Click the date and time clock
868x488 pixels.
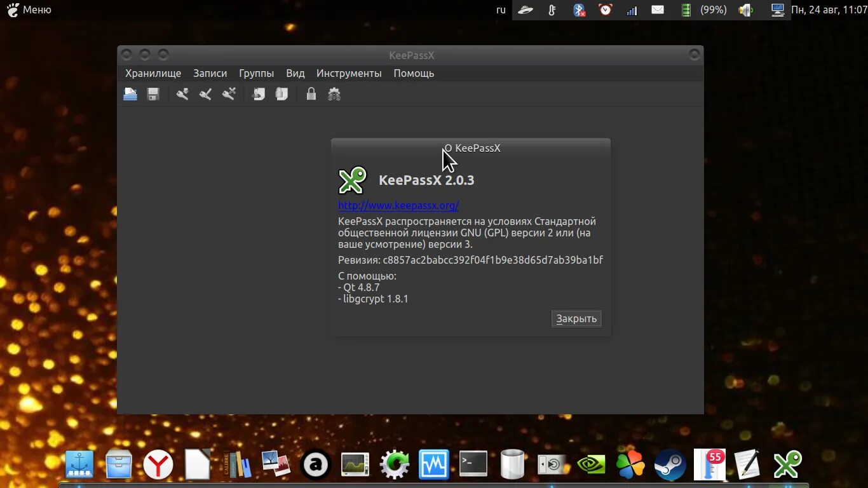pos(829,10)
